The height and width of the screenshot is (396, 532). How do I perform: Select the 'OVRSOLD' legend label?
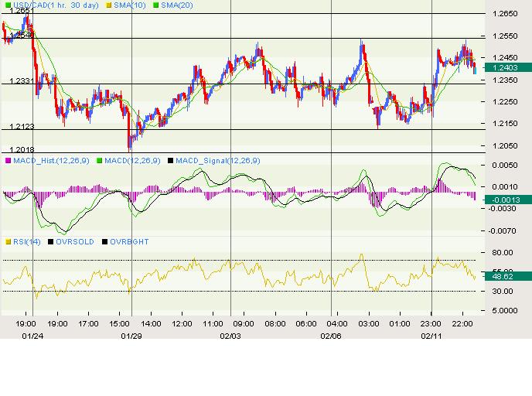click(75, 242)
